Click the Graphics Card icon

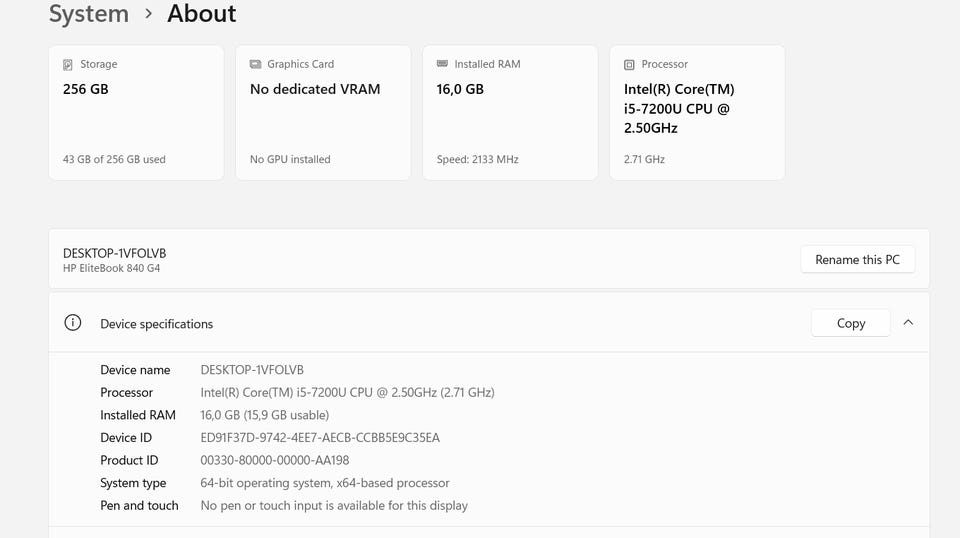(x=255, y=65)
